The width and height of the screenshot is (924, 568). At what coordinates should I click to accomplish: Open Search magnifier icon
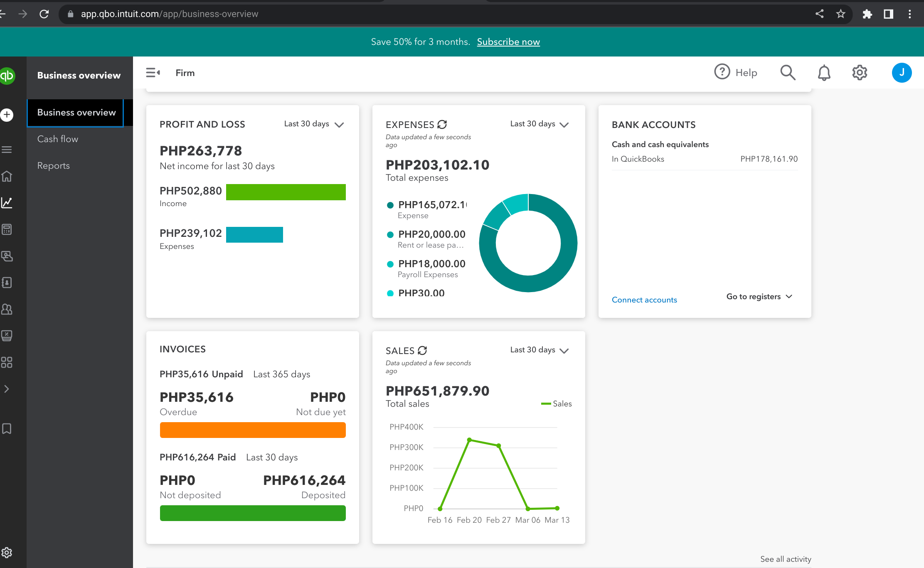788,72
